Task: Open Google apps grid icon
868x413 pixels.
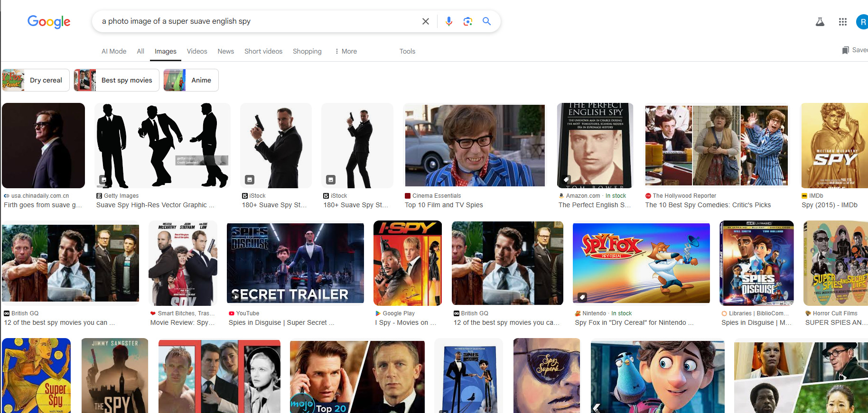Action: pos(843,22)
